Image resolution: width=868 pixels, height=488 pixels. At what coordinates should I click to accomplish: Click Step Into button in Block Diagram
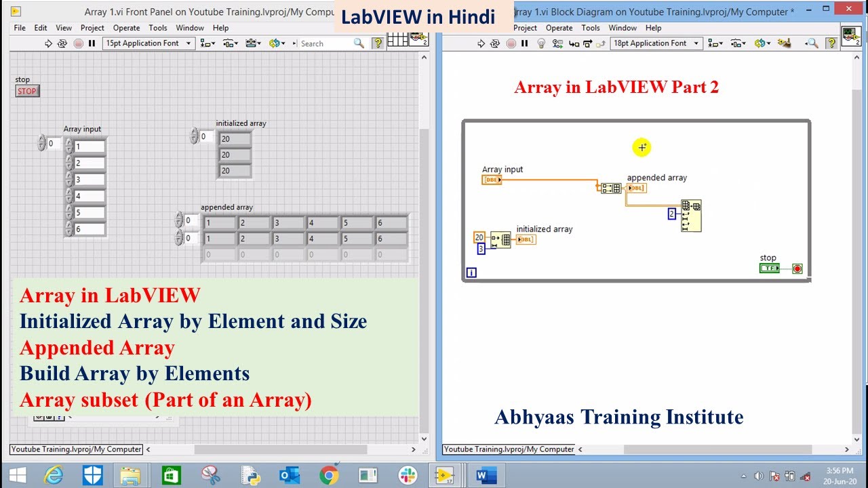[x=574, y=43]
